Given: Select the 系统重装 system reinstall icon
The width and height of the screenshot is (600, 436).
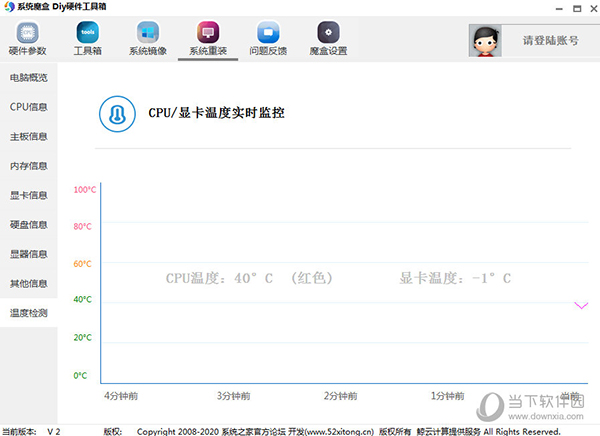Looking at the screenshot, I should pyautogui.click(x=208, y=32).
